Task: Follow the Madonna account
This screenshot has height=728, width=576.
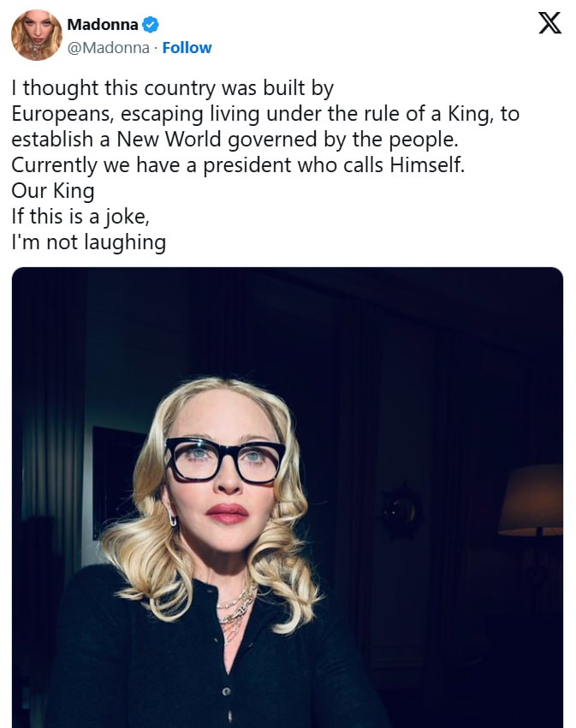Action: (187, 48)
